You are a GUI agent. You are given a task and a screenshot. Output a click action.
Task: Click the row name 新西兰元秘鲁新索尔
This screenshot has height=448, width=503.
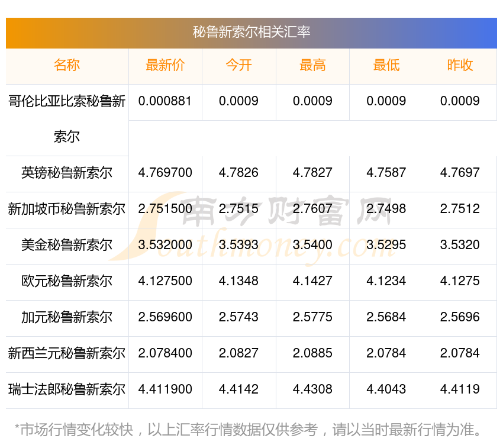[x=67, y=353]
